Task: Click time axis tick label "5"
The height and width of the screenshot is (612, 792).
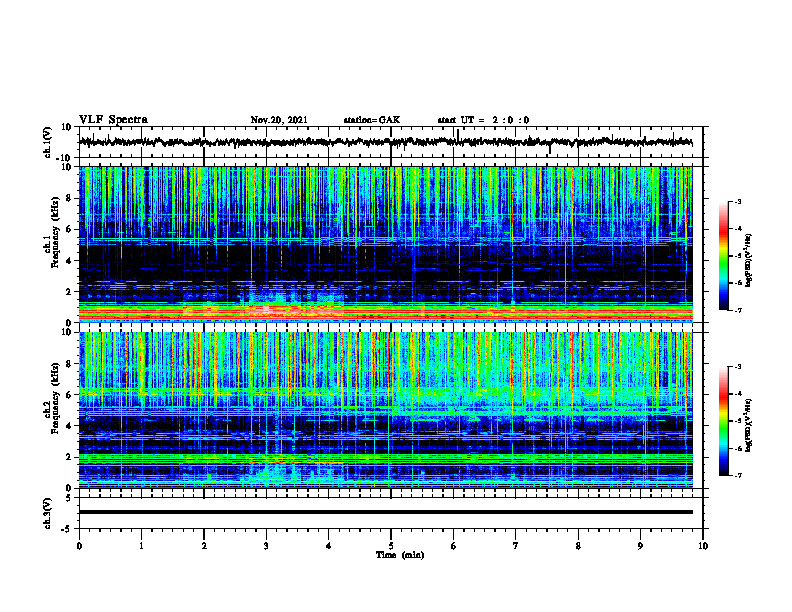Action: 391,546
